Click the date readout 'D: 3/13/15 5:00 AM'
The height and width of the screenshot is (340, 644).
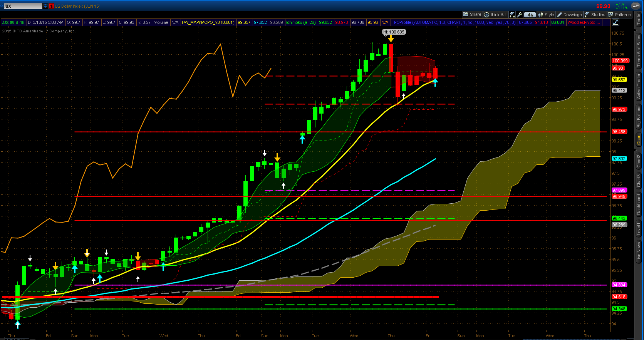pos(45,22)
